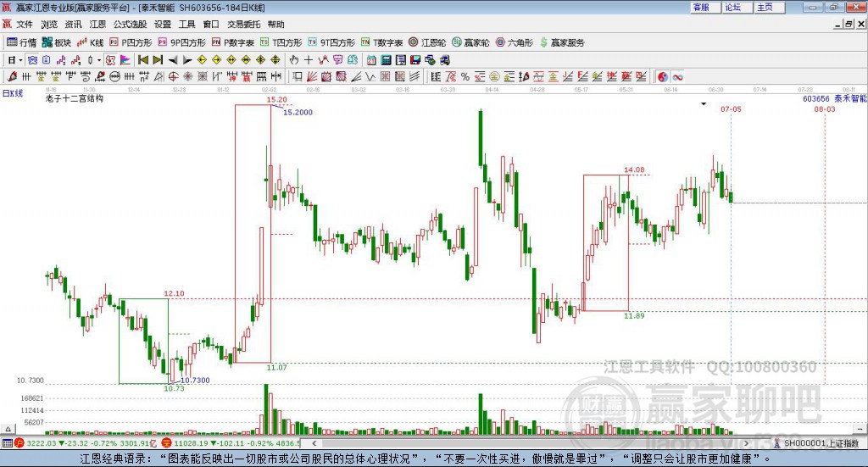Click the blue infinity symbol icon

[677, 76]
